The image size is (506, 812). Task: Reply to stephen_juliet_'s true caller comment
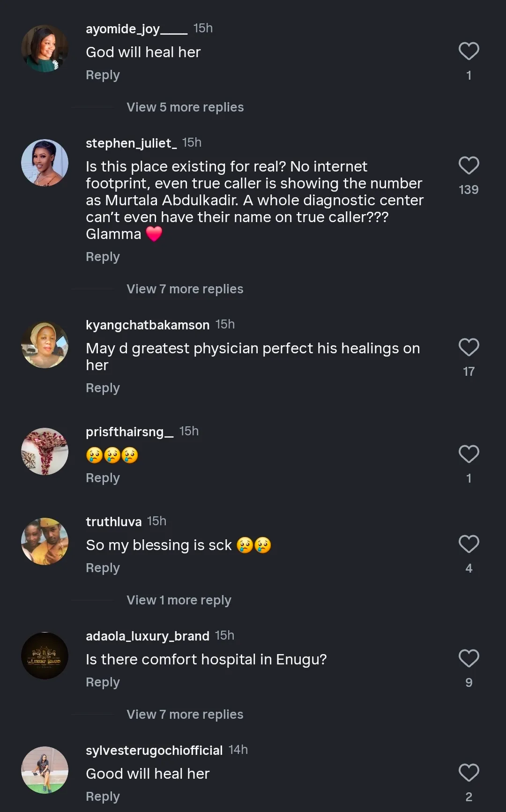[103, 257]
